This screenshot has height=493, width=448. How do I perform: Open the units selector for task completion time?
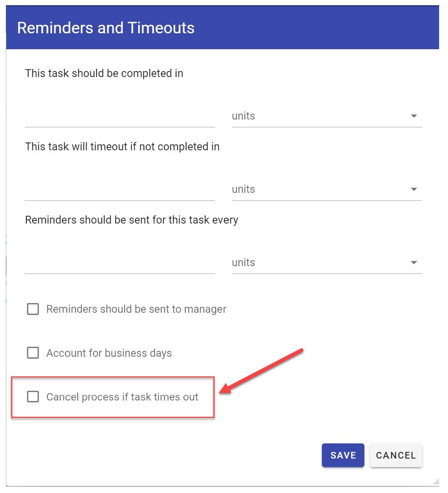pos(318,116)
